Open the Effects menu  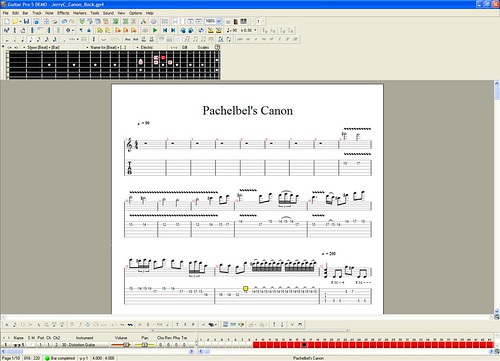(x=63, y=13)
